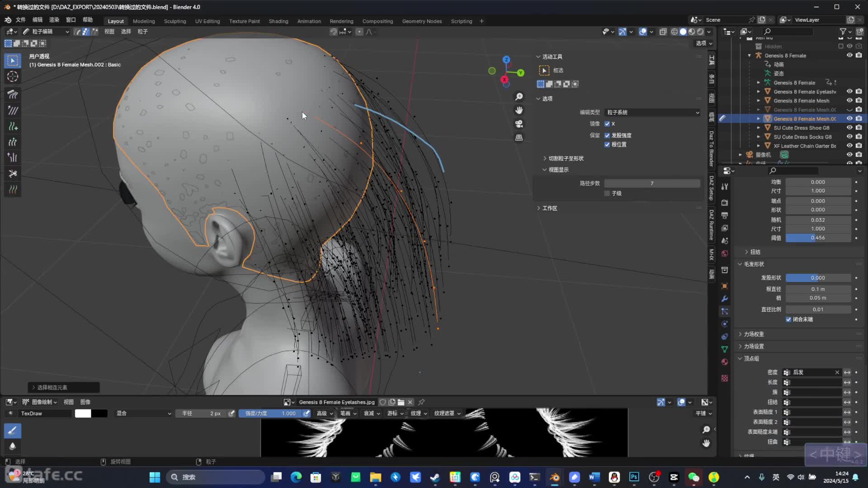This screenshot has width=868, height=488.
Task: Open the Material properties tab
Action: click(725, 362)
